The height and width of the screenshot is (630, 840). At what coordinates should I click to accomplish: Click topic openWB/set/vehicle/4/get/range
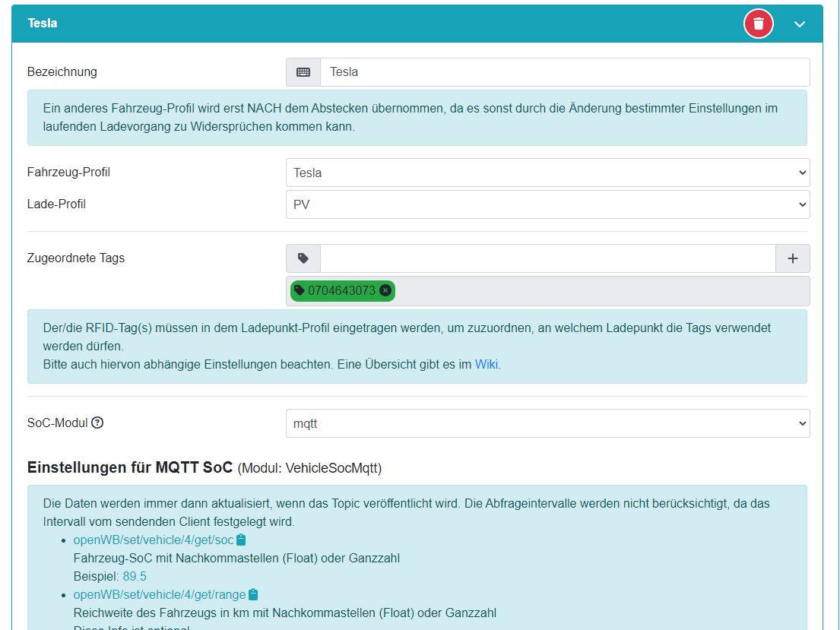point(159,594)
